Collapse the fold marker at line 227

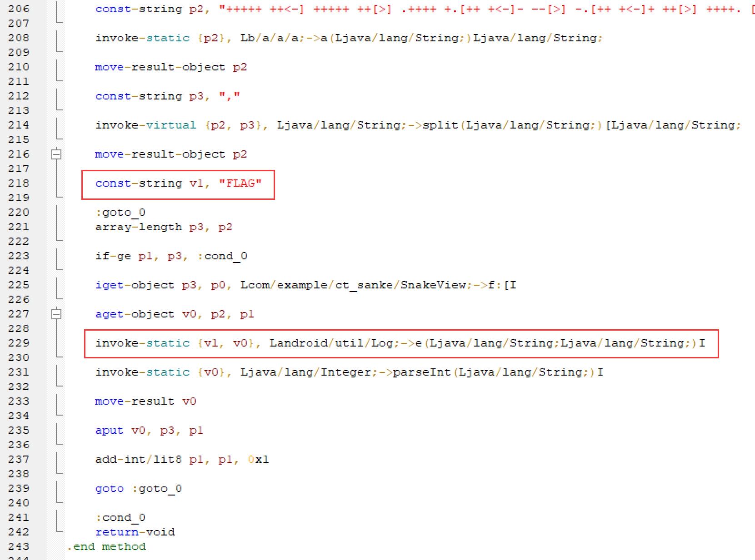(x=56, y=314)
